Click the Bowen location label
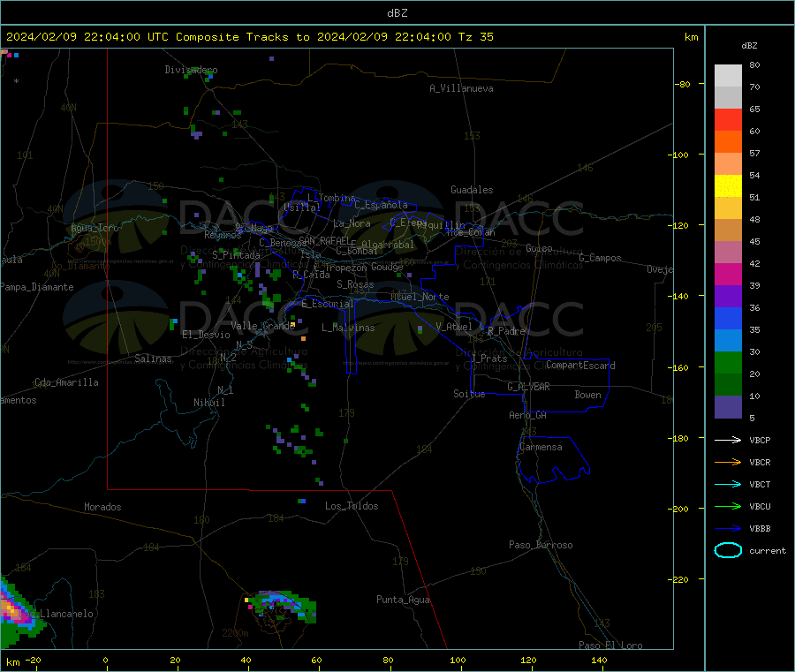Viewport: 795px width, 672px height. tap(588, 395)
